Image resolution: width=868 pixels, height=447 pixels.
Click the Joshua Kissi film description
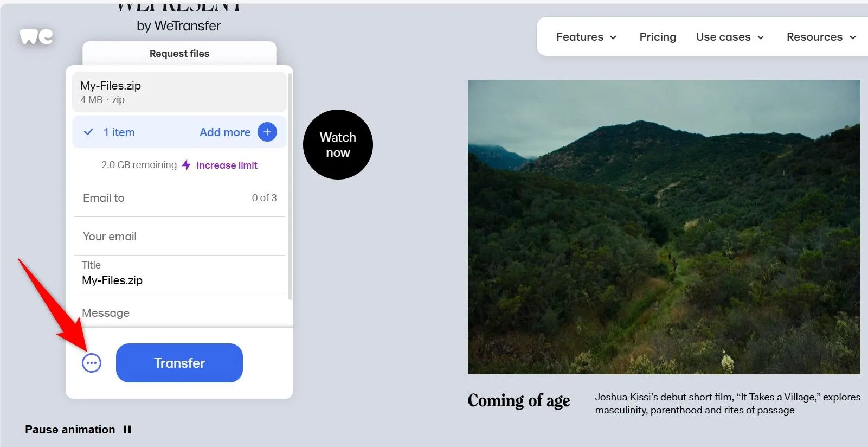click(x=728, y=404)
